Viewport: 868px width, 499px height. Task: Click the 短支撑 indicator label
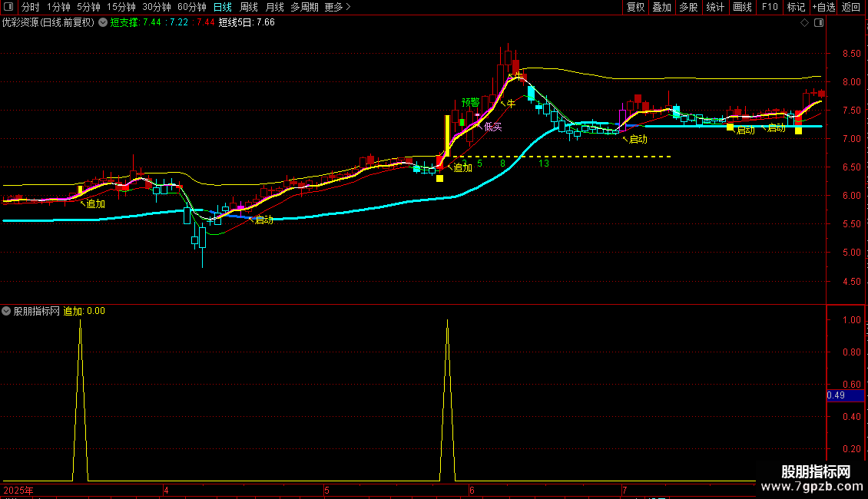(x=124, y=23)
